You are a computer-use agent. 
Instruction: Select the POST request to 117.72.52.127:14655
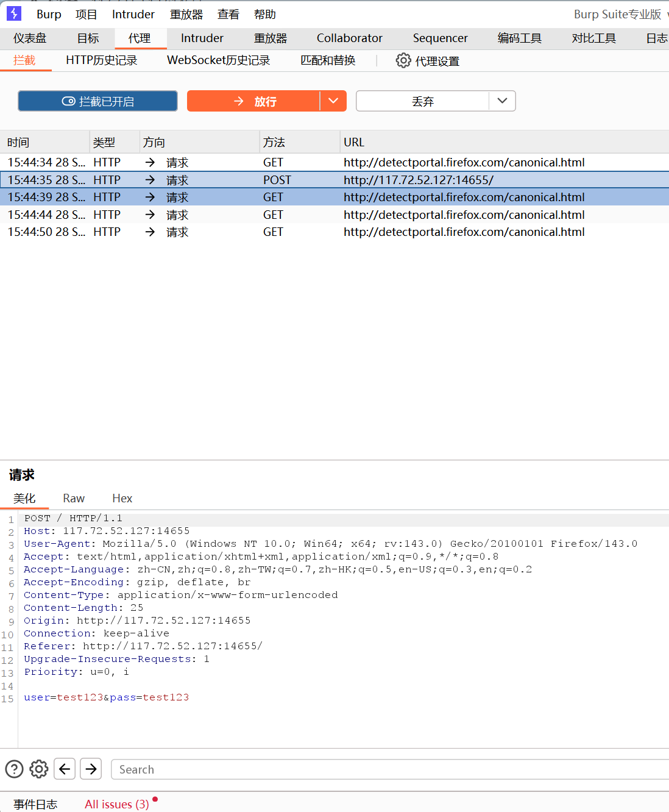[334, 180]
